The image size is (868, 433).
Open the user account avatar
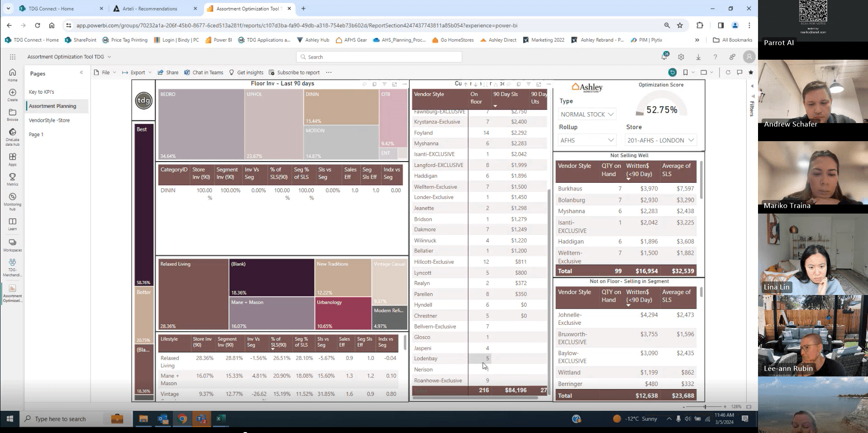pos(749,57)
